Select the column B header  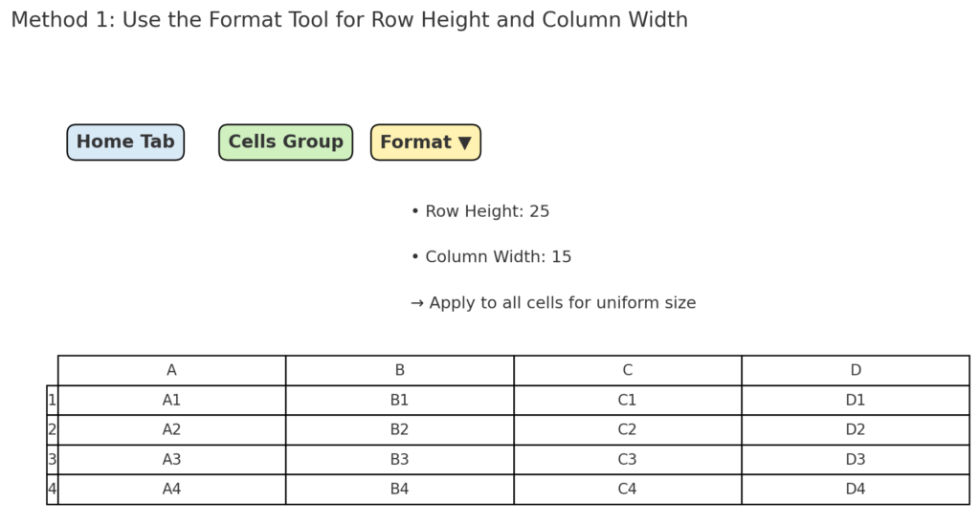click(x=400, y=370)
